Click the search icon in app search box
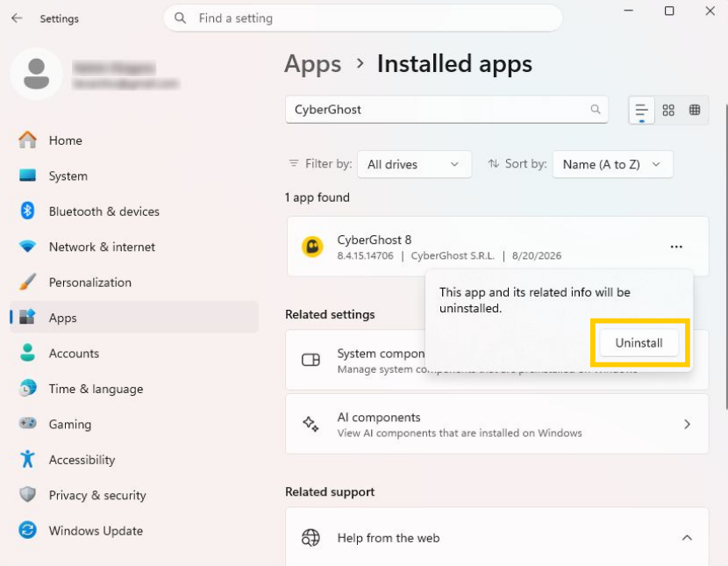 pos(596,109)
